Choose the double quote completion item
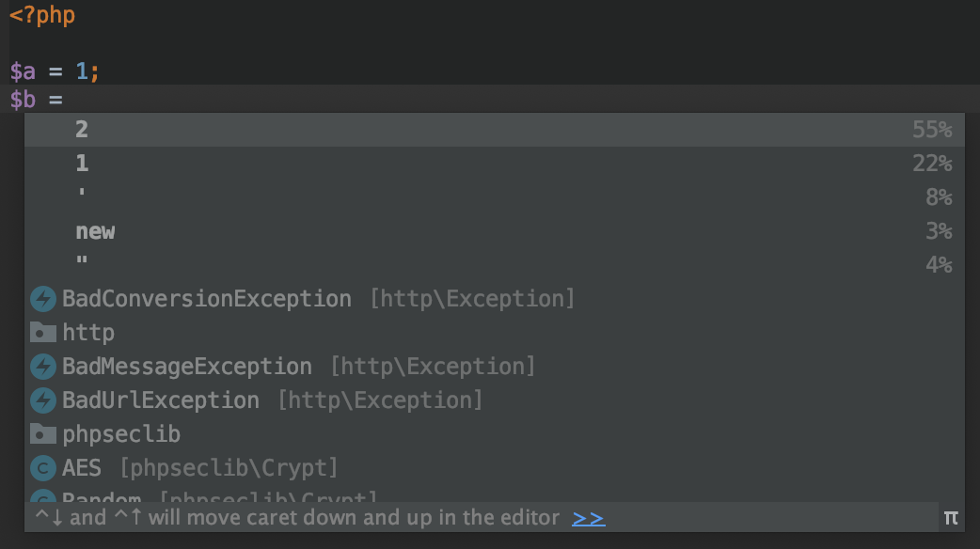The image size is (980, 549). tap(495, 265)
